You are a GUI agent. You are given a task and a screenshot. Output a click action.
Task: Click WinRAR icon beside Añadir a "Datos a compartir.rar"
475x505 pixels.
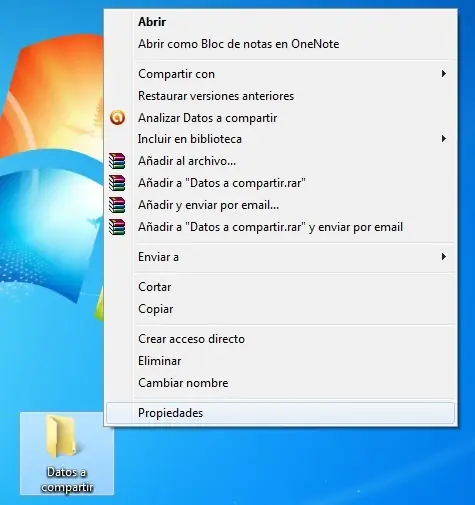[117, 183]
